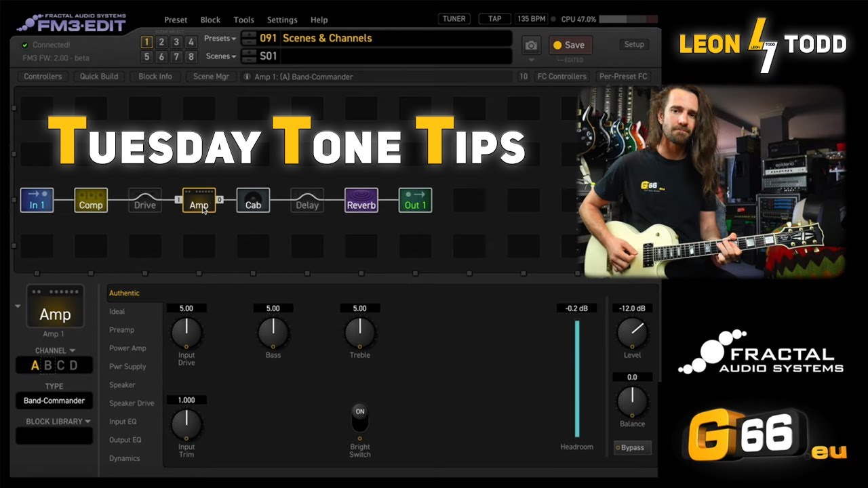This screenshot has width=868, height=488.
Task: Click the large Amp block icon in editor
Action: pyautogui.click(x=55, y=306)
